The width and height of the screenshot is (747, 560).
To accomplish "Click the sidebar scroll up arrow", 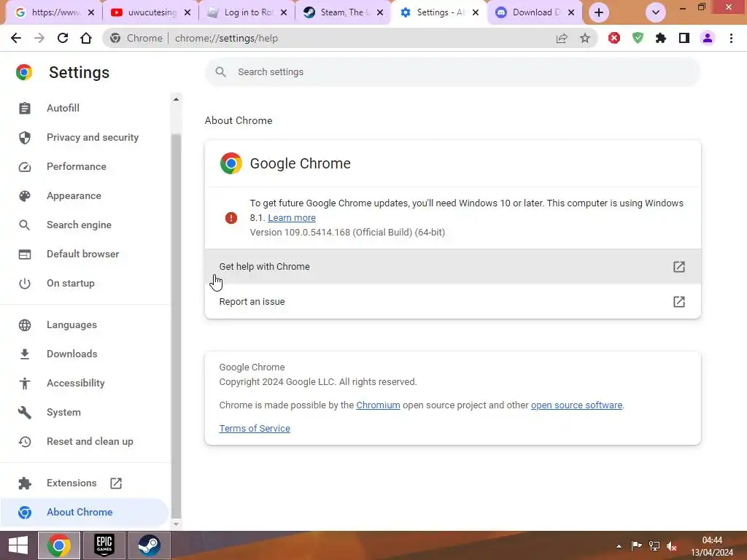I will (176, 99).
